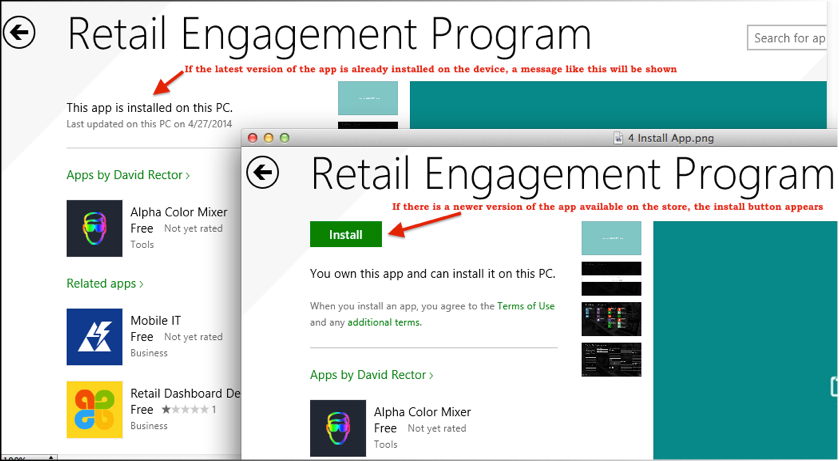839x461 pixels.
Task: Expand 'Apps by David Rector' in the front window
Action: pyautogui.click(x=371, y=375)
